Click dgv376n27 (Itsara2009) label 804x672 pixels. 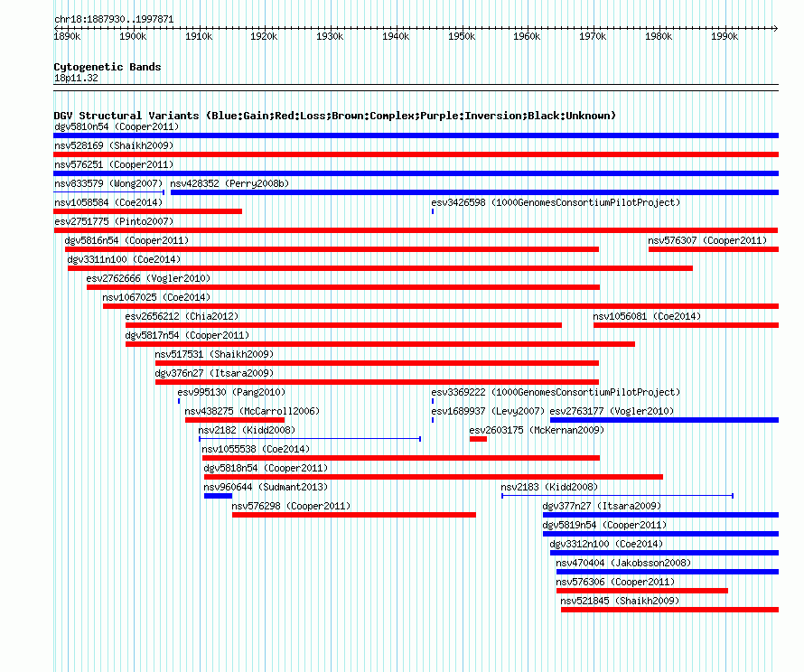(214, 373)
